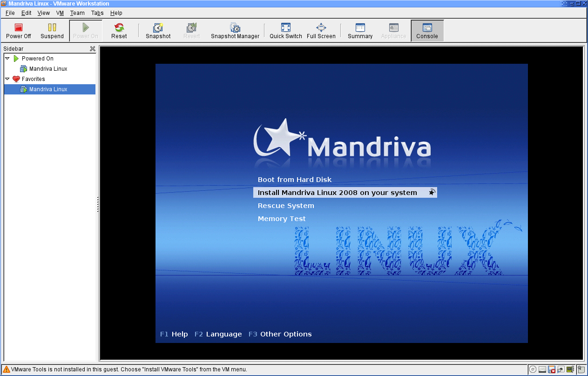This screenshot has width=588, height=376.
Task: Enter Full Screen mode
Action: pos(321,31)
